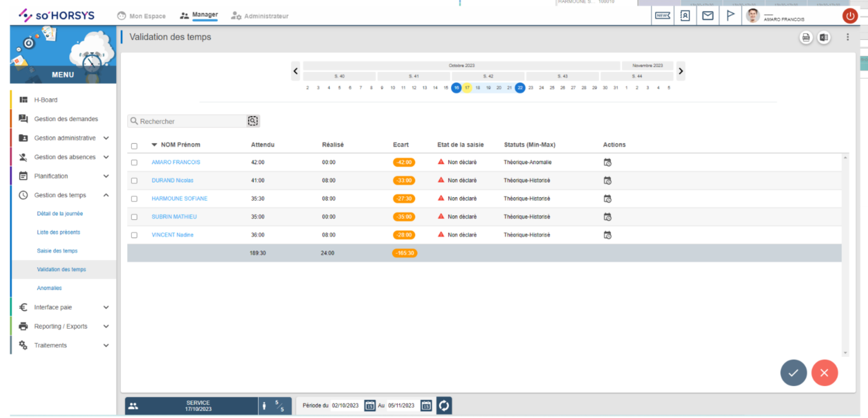Click the refresh period icon in bottom bar
The width and height of the screenshot is (868, 418).
(x=444, y=406)
